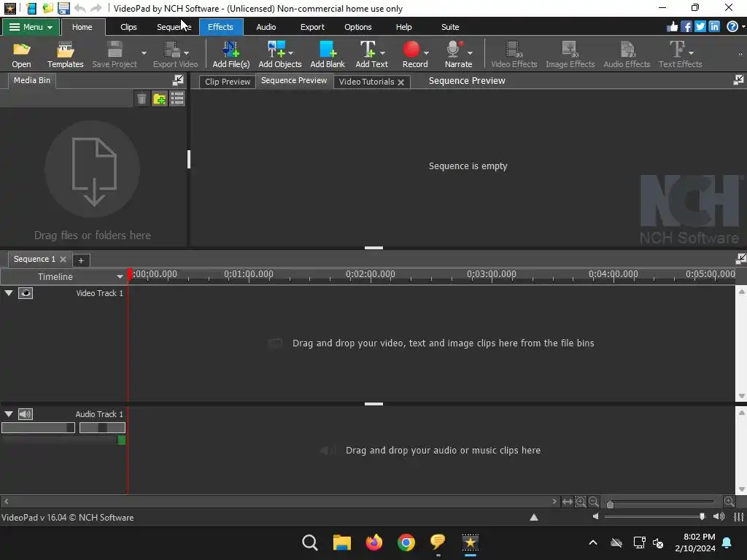Mute Audio Track 1 speaker toggle
This screenshot has width=747, height=560.
tap(26, 414)
